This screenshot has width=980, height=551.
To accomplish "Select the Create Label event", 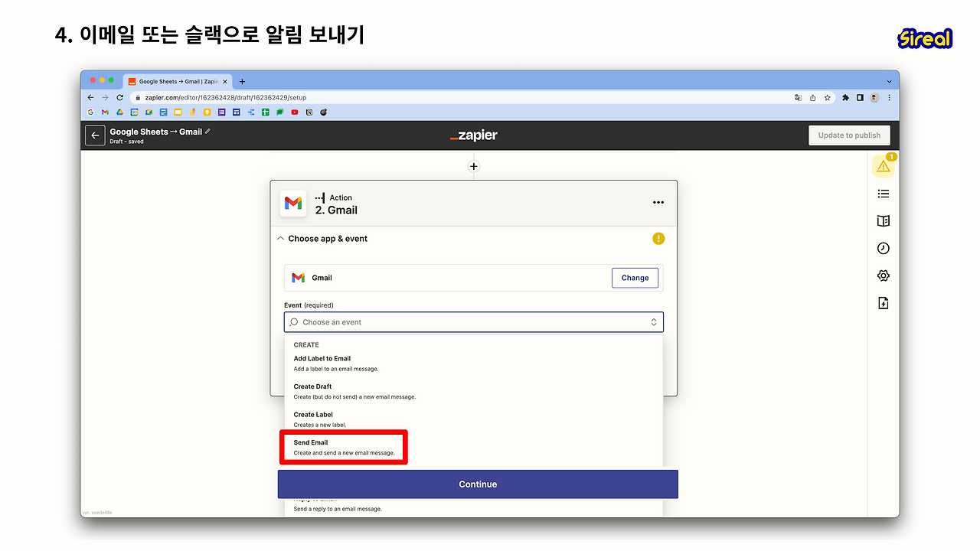I will (x=473, y=419).
